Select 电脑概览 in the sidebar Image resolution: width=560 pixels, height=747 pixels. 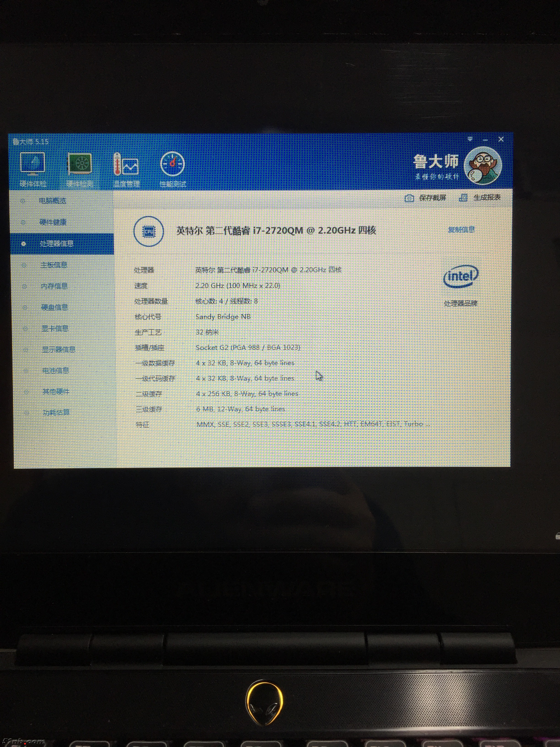[x=52, y=201]
